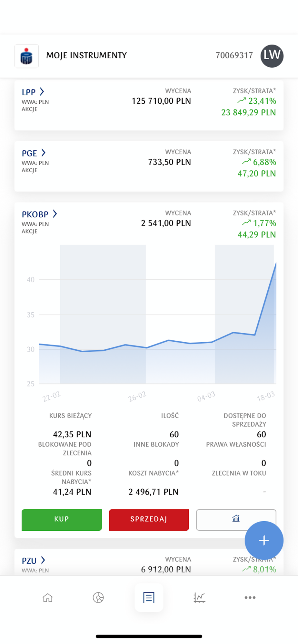Tap the PKO bank logo icon
The width and height of the screenshot is (298, 644).
26,56
